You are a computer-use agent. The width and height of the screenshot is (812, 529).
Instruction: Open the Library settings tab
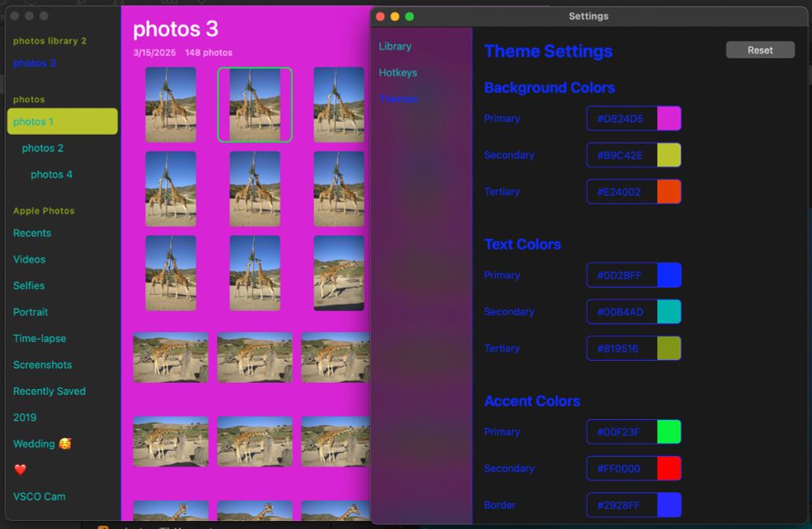click(x=395, y=46)
